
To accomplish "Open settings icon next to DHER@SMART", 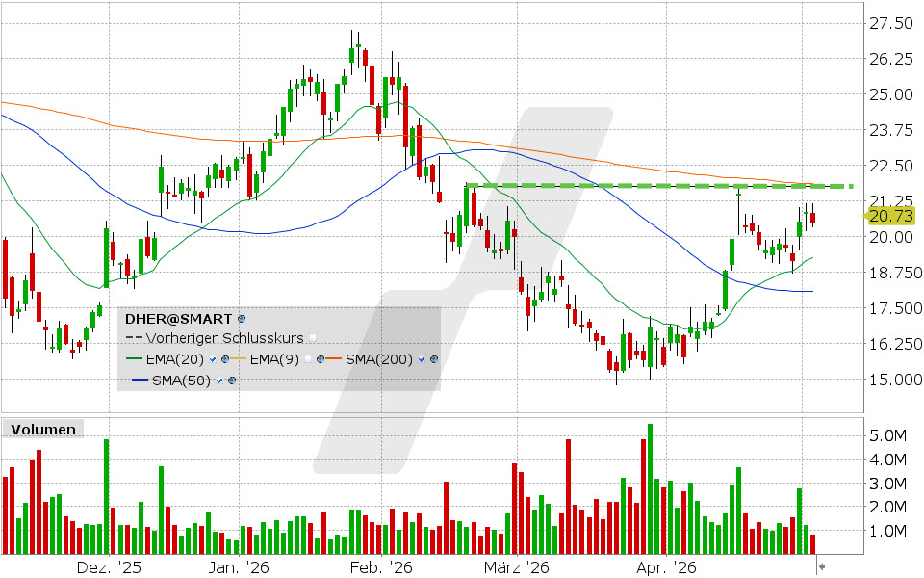I will click(242, 319).
